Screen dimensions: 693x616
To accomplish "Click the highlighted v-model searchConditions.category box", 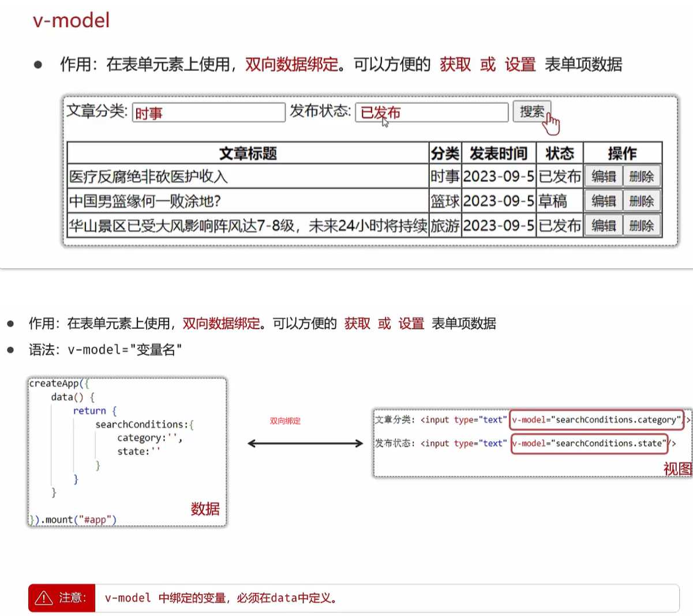I will pos(597,420).
